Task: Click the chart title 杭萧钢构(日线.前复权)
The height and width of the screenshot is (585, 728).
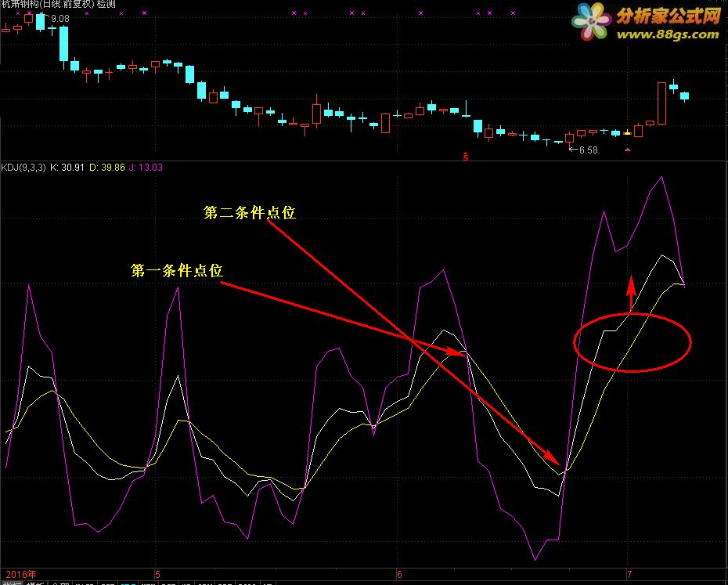Action: 47,4
